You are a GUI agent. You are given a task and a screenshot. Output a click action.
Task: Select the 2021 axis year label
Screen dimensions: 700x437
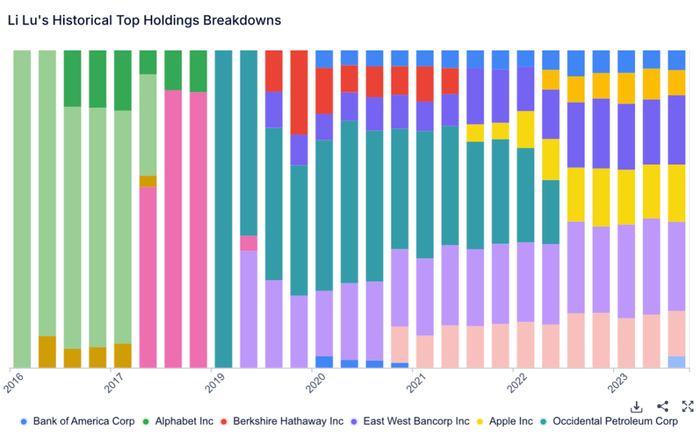[418, 384]
